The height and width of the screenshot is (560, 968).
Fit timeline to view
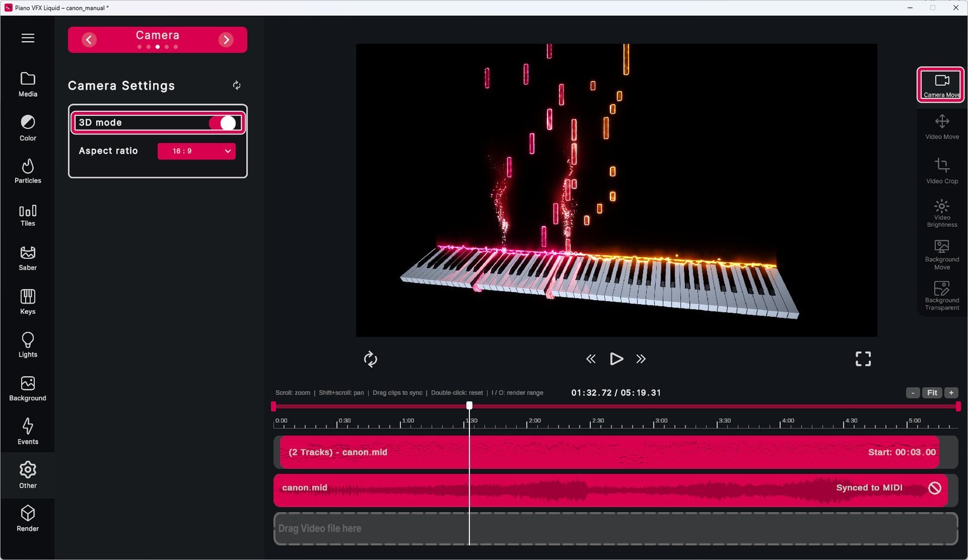(x=932, y=393)
